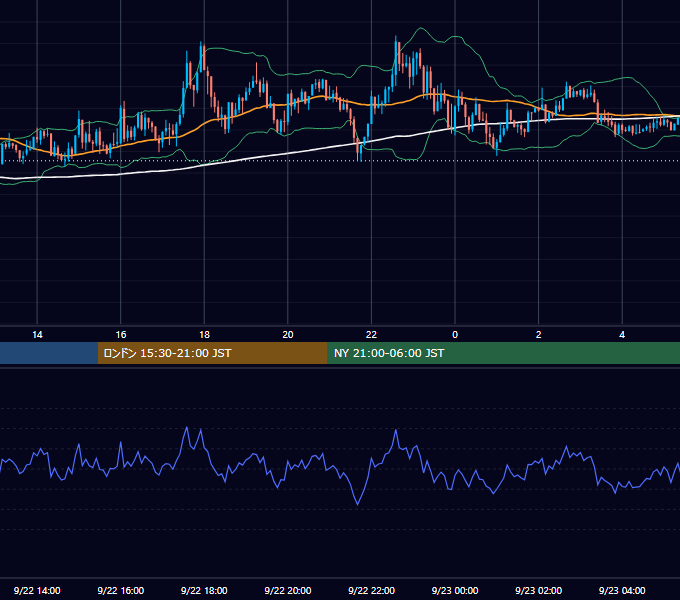Click the 4 hour axis label
The image size is (680, 600).
tap(622, 335)
